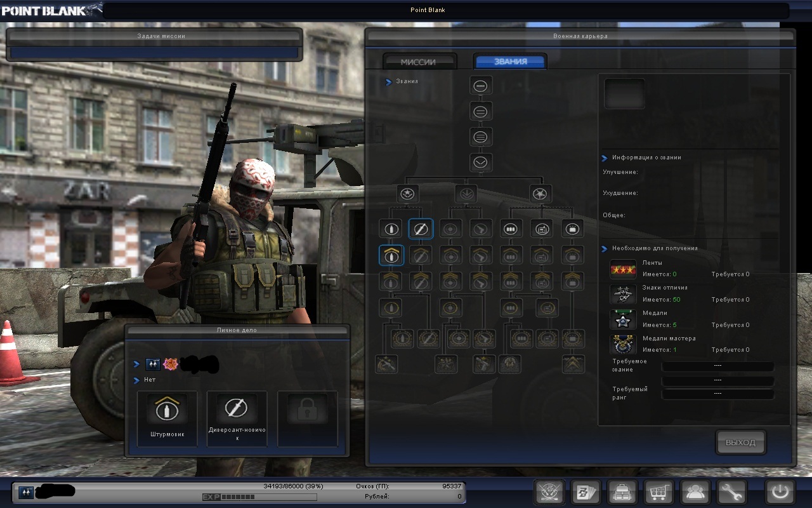Viewport: 812px width, 508px height.
Task: Click the Медали medal icon
Action: (x=623, y=319)
